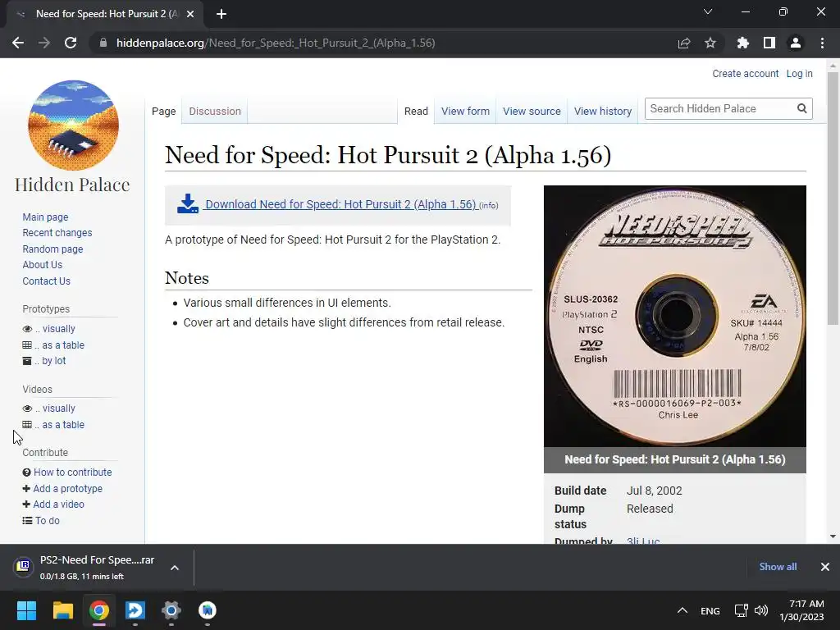Click the site padlock icon

pyautogui.click(x=103, y=43)
